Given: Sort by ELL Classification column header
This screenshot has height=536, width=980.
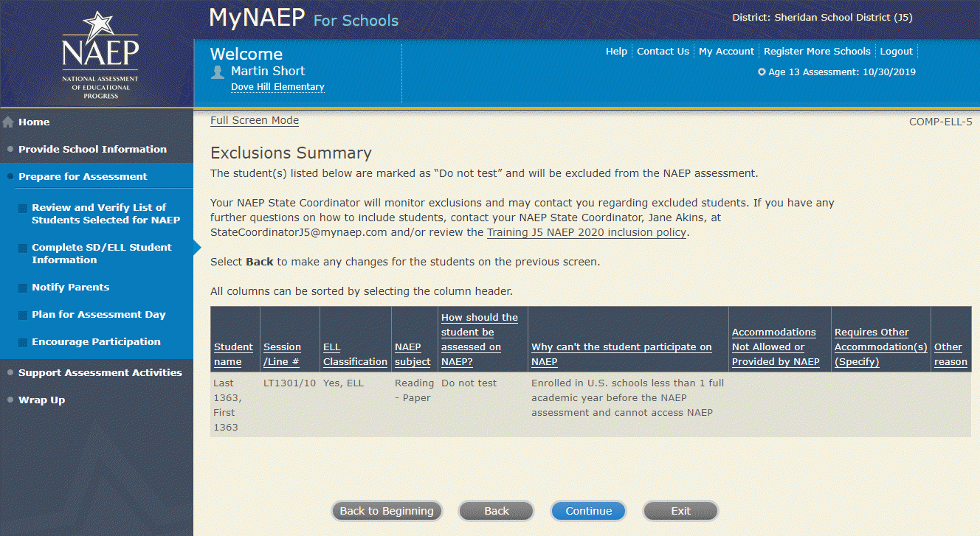Looking at the screenshot, I should tap(355, 354).
